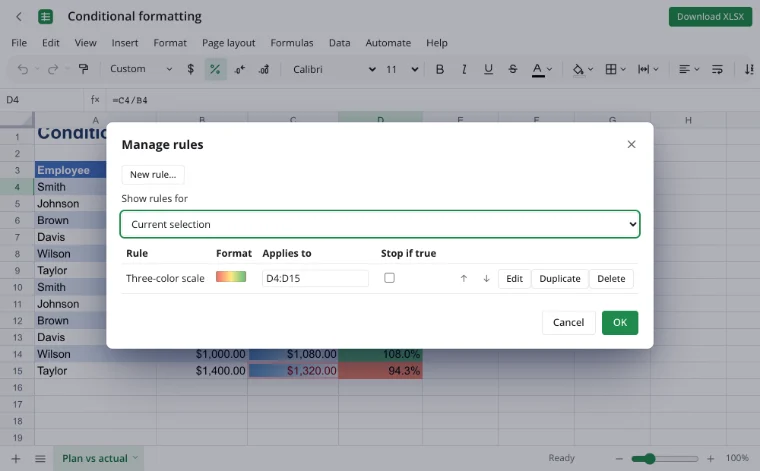Open the Calibri font dropdown
760x471 pixels.
tap(334, 69)
